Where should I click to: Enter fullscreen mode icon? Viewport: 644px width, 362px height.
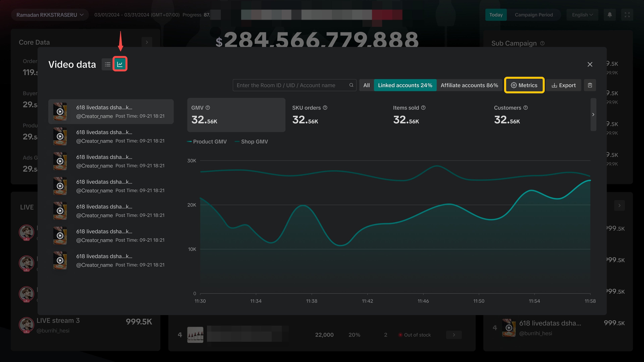coord(627,15)
